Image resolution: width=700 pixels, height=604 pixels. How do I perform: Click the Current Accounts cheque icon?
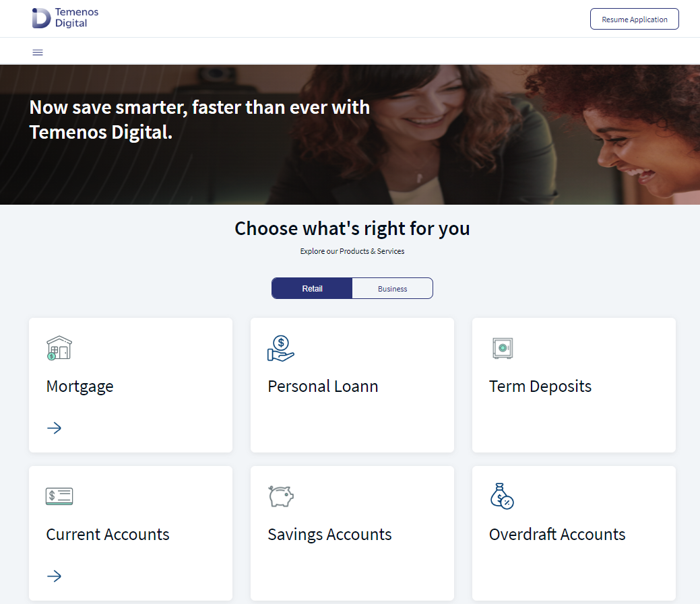[x=59, y=496]
